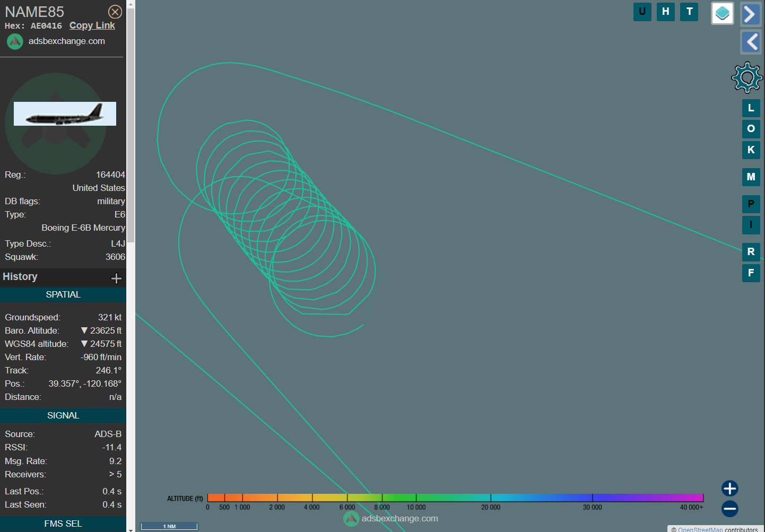This screenshot has height=532, width=765.
Task: Toggle the U map button
Action: pyautogui.click(x=642, y=12)
